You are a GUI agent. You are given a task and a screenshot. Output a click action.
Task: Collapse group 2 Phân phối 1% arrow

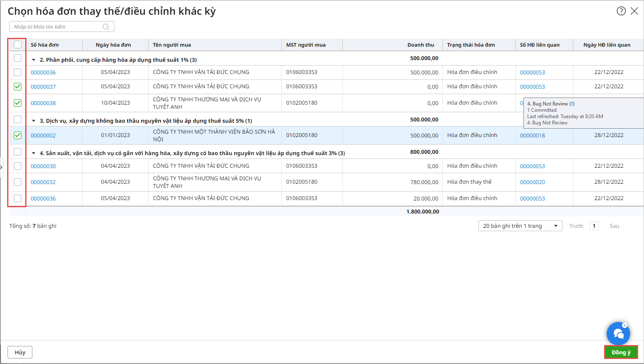coord(34,60)
